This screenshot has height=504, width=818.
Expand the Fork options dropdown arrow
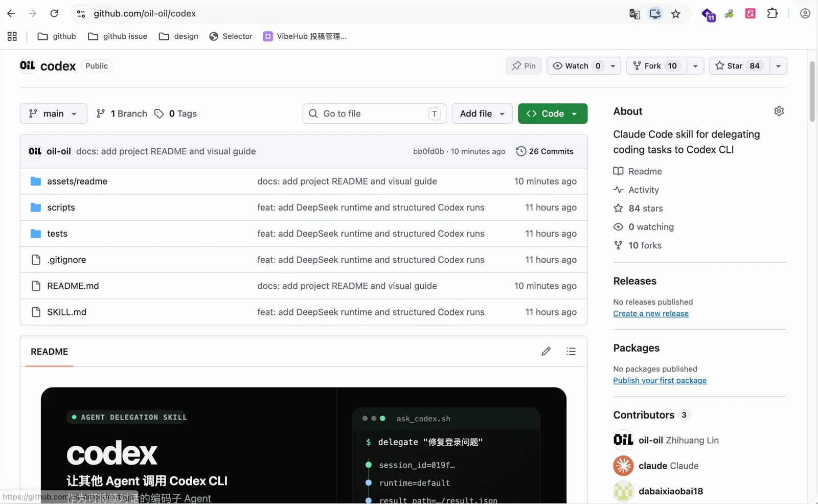point(695,66)
